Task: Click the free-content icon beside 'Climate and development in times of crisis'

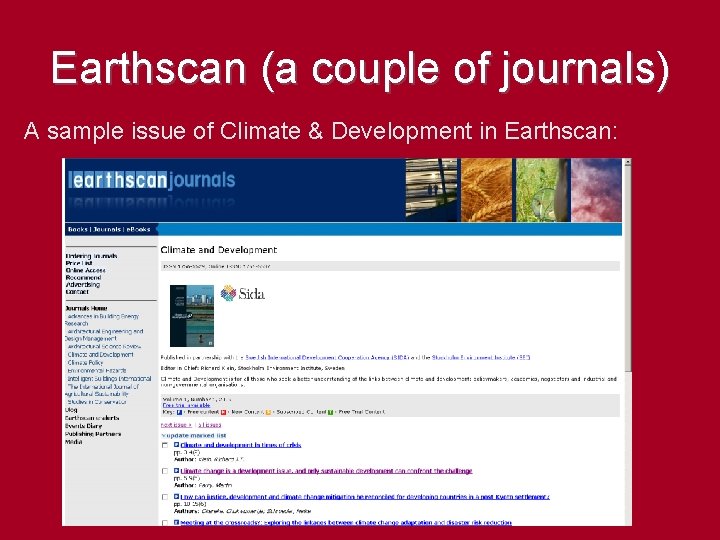Action: 176,445
